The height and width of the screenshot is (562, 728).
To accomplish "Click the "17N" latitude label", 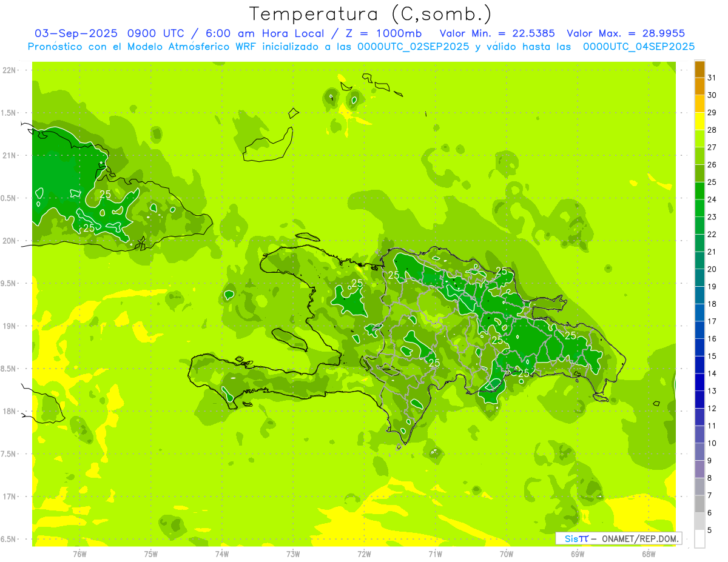I will pyautogui.click(x=10, y=497).
